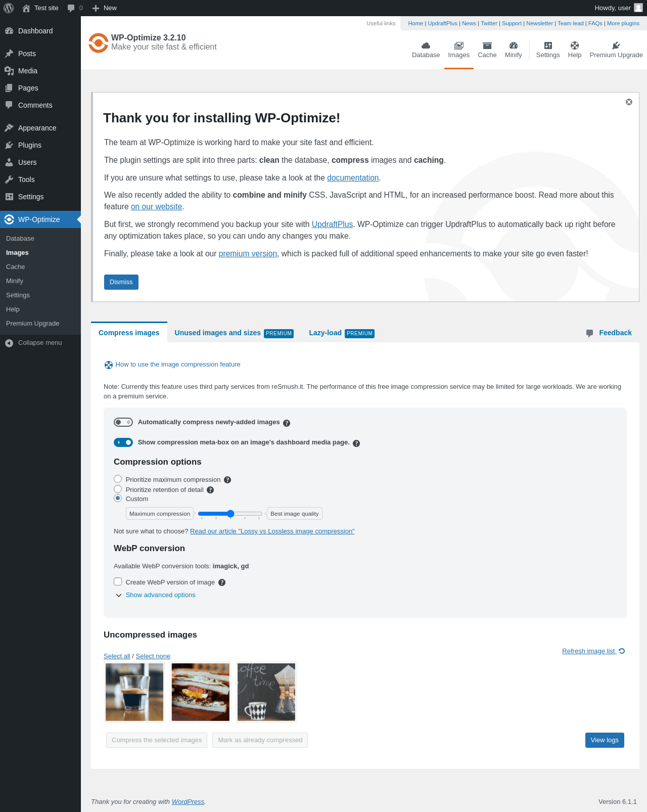
Task: Close the thank-you notice with X icon
Action: [629, 102]
